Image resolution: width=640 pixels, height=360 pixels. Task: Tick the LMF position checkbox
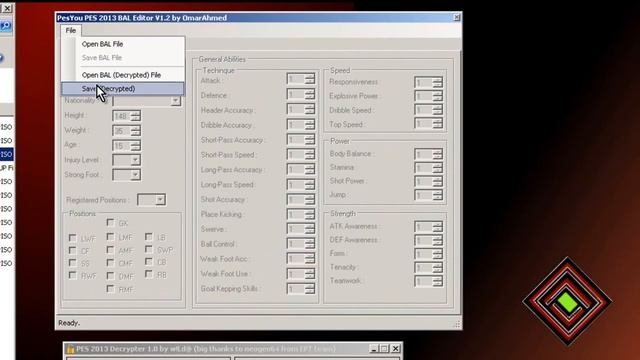110,237
